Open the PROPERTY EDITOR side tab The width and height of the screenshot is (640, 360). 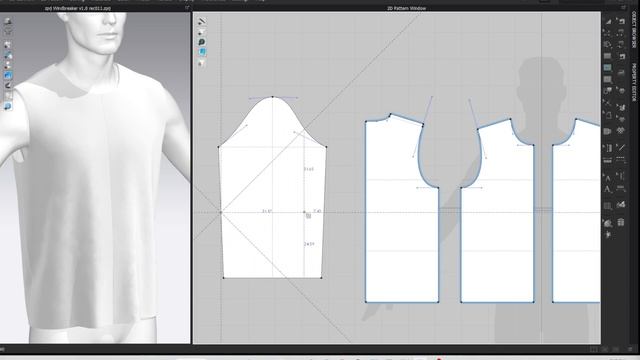point(634,82)
